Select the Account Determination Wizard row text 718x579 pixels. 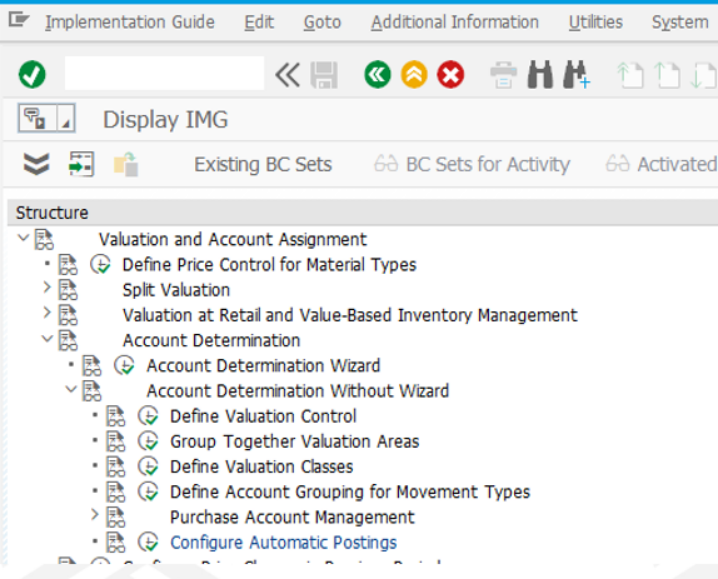(263, 366)
